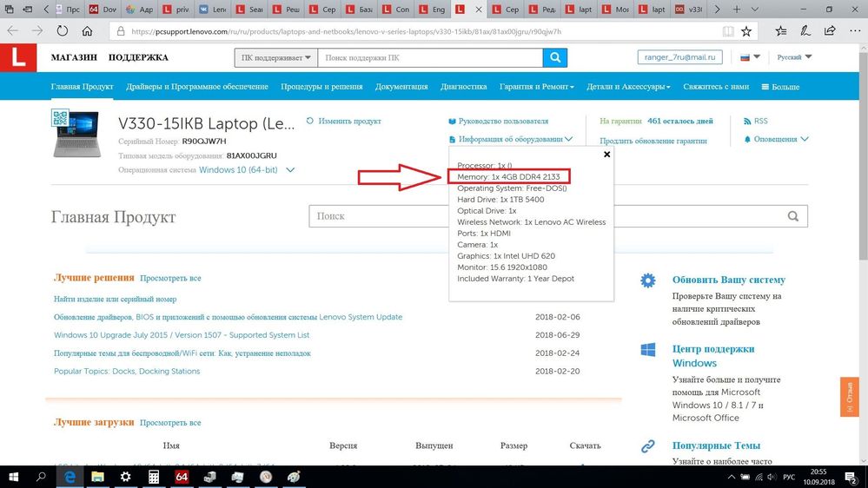Viewport: 868px width, 488px height.
Task: Expand Гарантия и Ремонт menu
Action: [x=536, y=87]
